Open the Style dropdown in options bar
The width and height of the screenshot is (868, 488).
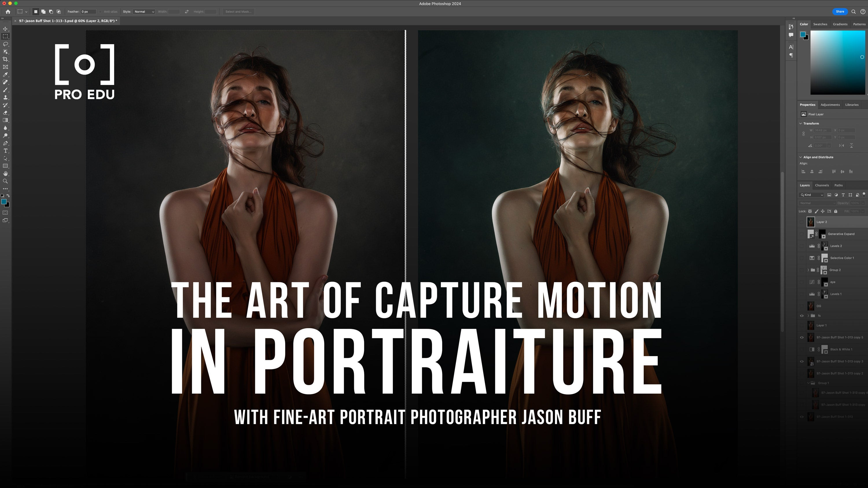pyautogui.click(x=144, y=12)
